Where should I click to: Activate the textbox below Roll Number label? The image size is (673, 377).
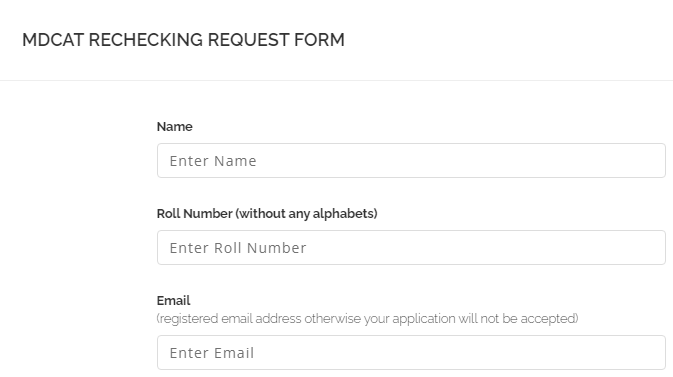point(411,247)
